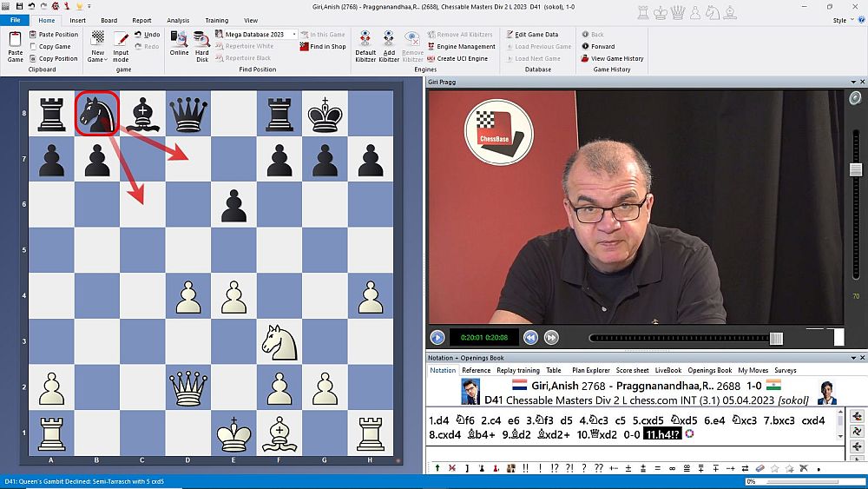The height and width of the screenshot is (489, 868).
Task: Open the Plan Explorer tab
Action: coord(590,370)
